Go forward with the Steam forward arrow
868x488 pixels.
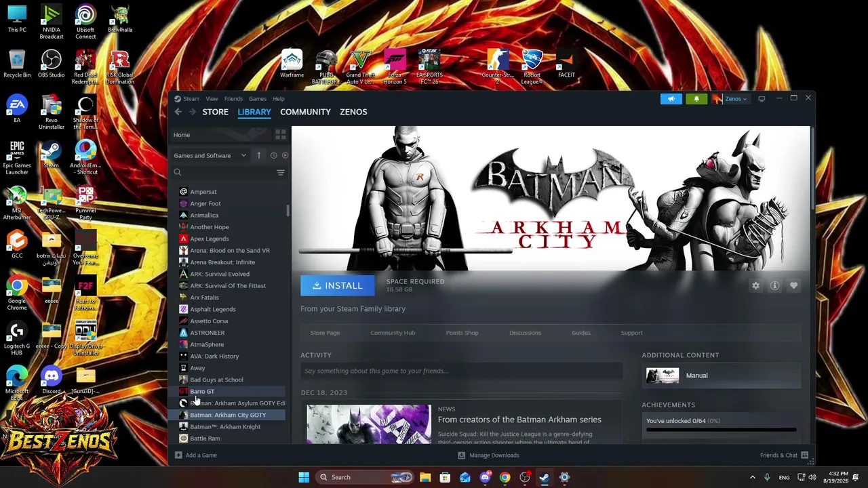pos(192,112)
